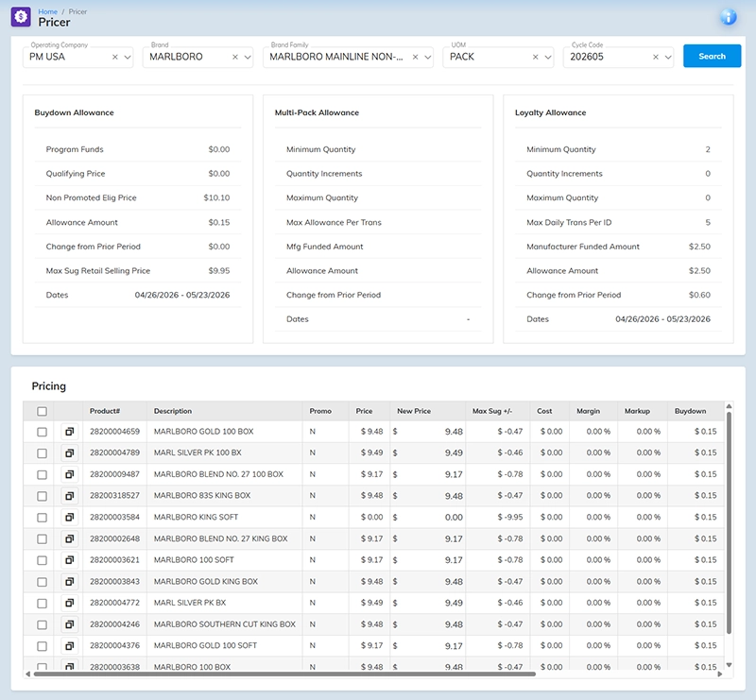The image size is (756, 700).
Task: Click the Non Promoted Elig Price value $10.10
Action: (216, 197)
